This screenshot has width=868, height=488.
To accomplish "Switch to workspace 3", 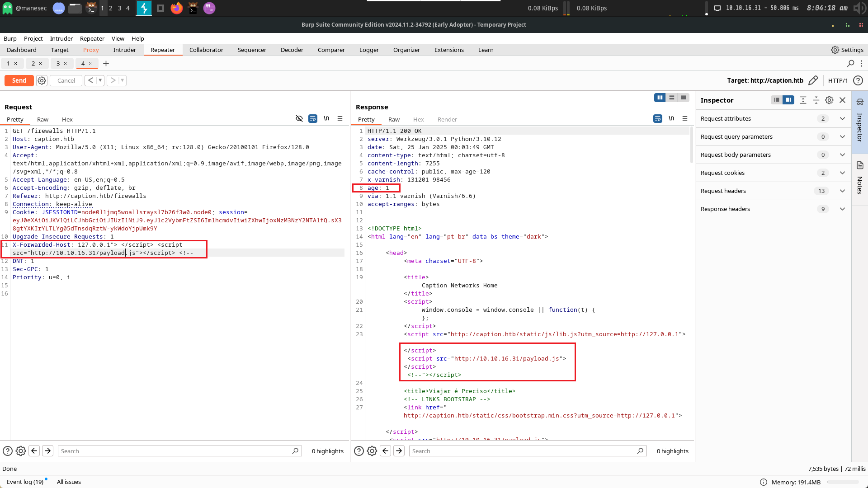I will click(119, 8).
